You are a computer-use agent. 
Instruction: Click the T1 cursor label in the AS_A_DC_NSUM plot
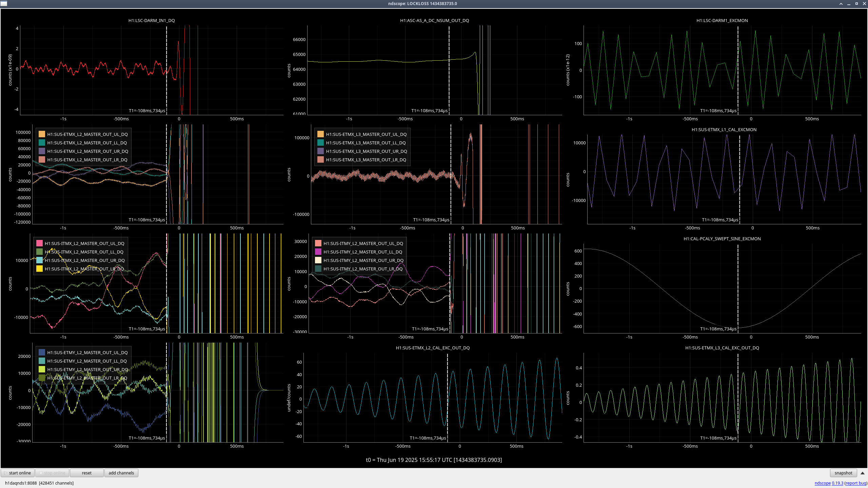430,110
